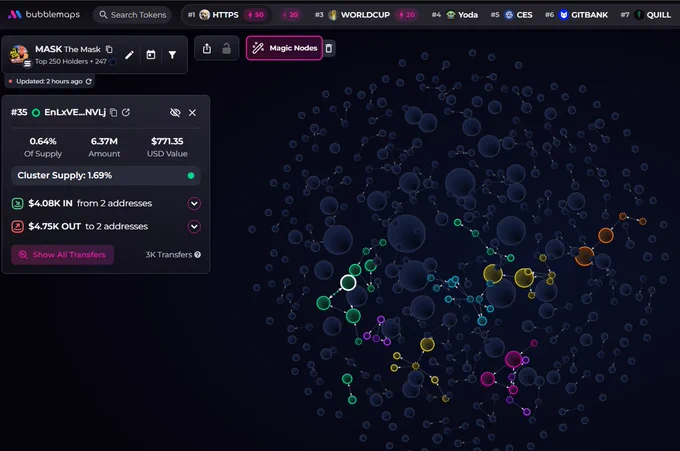Close the EnLxVE...NVLj detail panel
Image resolution: width=680 pixels, height=451 pixels.
(x=192, y=113)
